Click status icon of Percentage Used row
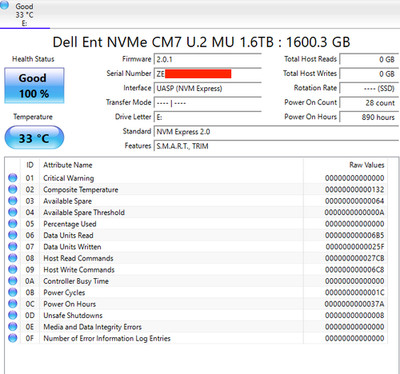The width and height of the screenshot is (400, 374). tap(13, 223)
